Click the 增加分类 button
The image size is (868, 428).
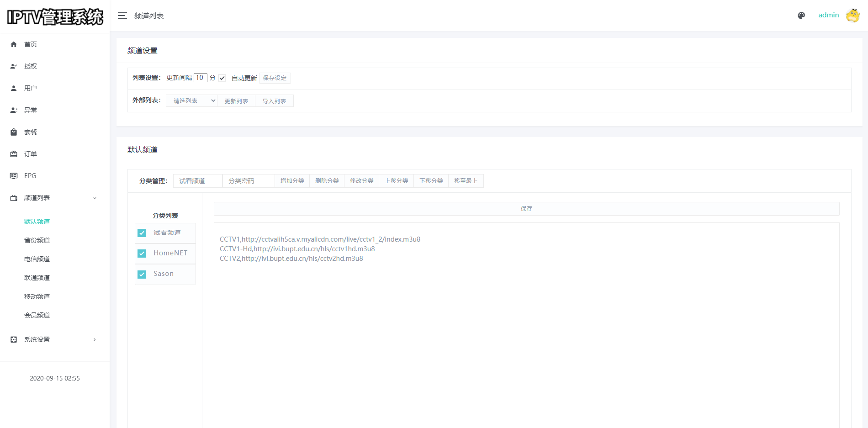pyautogui.click(x=292, y=181)
